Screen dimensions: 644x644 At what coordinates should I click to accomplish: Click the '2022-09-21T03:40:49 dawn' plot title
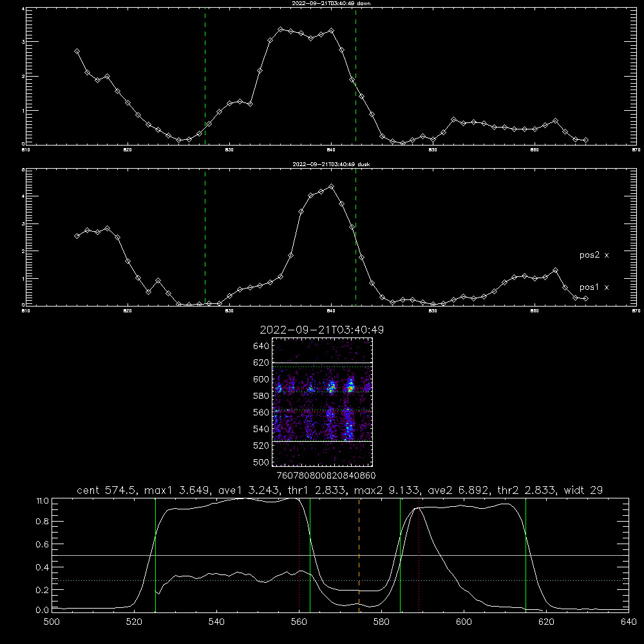point(331,3)
